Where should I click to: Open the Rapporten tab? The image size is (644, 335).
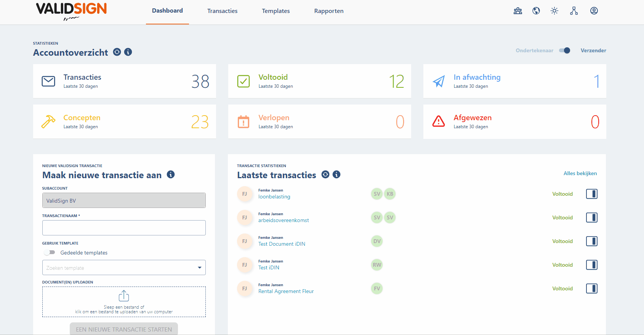[x=329, y=11]
